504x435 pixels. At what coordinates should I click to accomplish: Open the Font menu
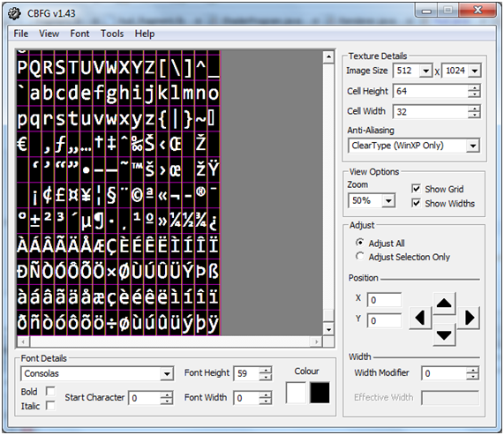point(79,34)
